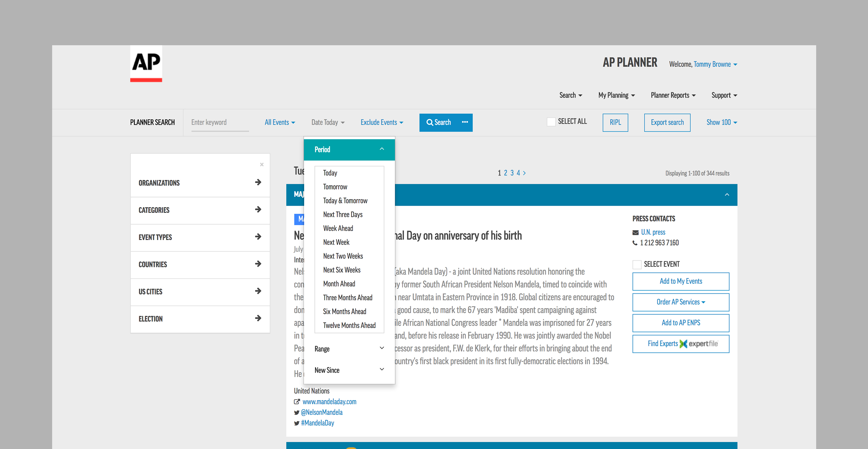This screenshot has height=449, width=868.
Task: Click the Countries arrow icon
Action: (258, 264)
